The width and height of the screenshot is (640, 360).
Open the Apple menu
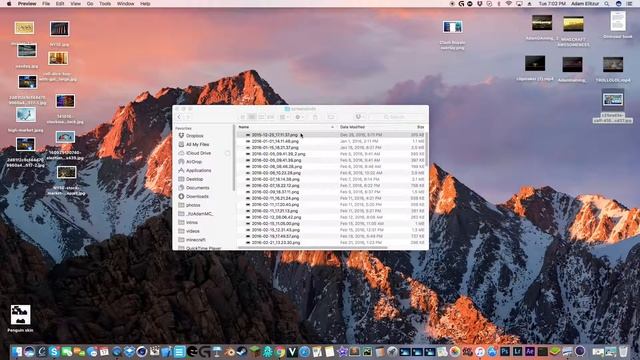[x=9, y=4]
